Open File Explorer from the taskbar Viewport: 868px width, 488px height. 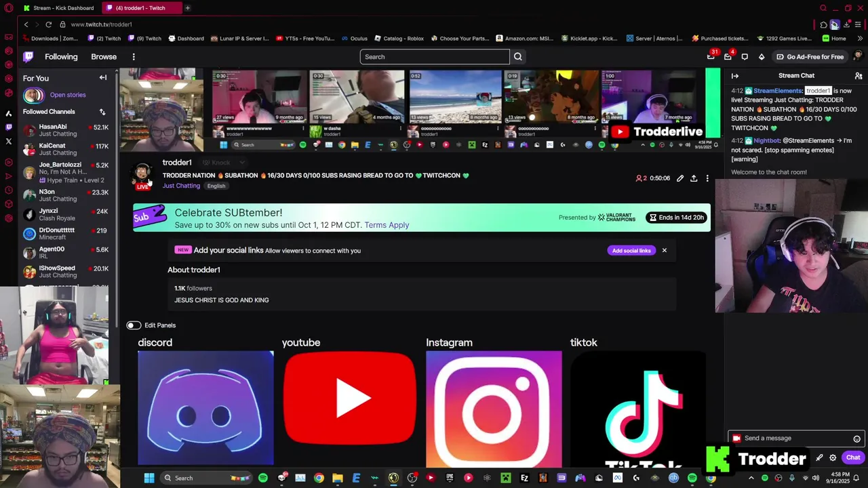[x=338, y=478]
